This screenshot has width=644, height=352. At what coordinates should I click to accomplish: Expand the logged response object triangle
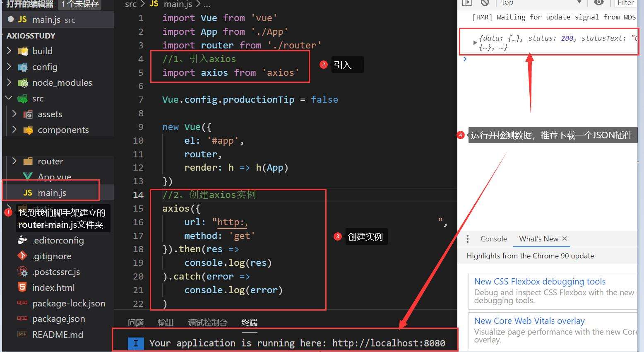pos(475,42)
